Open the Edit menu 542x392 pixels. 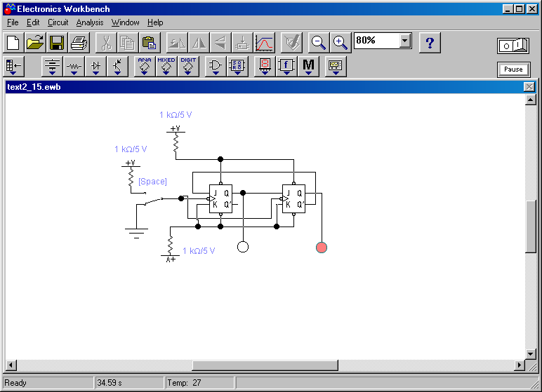tap(33, 22)
